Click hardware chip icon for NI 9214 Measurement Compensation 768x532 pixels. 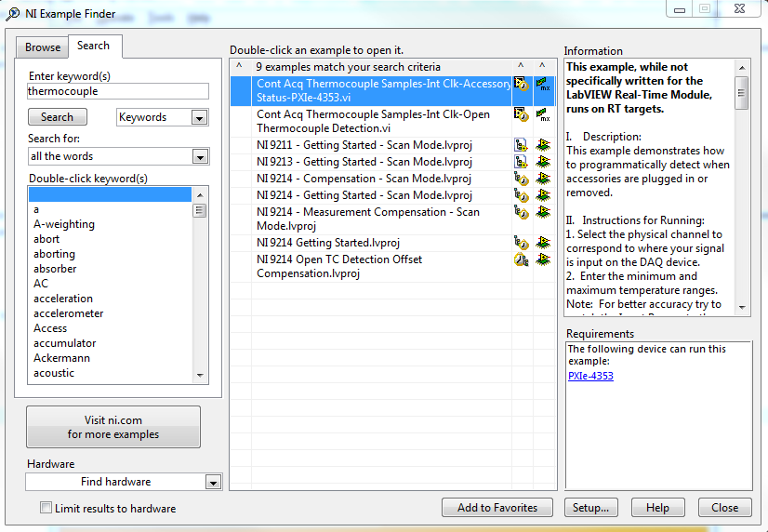point(543,212)
